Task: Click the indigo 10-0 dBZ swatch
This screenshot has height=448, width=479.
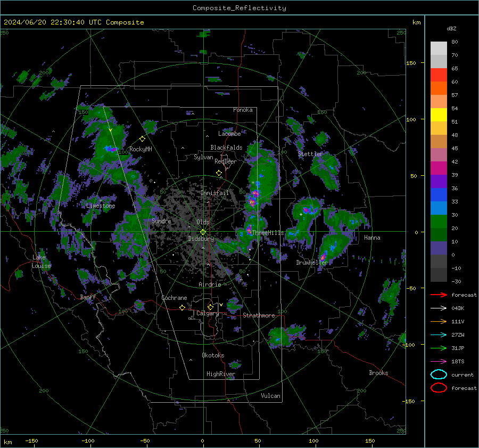Action: [439, 248]
